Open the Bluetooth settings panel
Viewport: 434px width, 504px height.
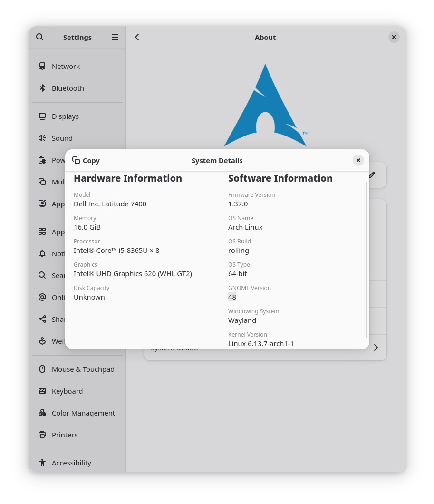(77, 88)
